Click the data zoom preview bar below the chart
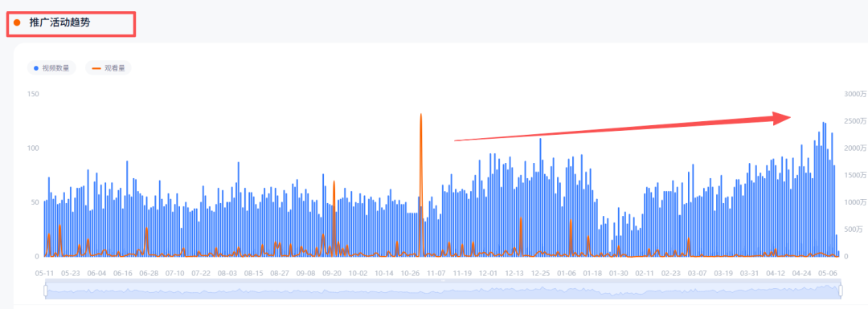The height and width of the screenshot is (309, 868). click(443, 291)
